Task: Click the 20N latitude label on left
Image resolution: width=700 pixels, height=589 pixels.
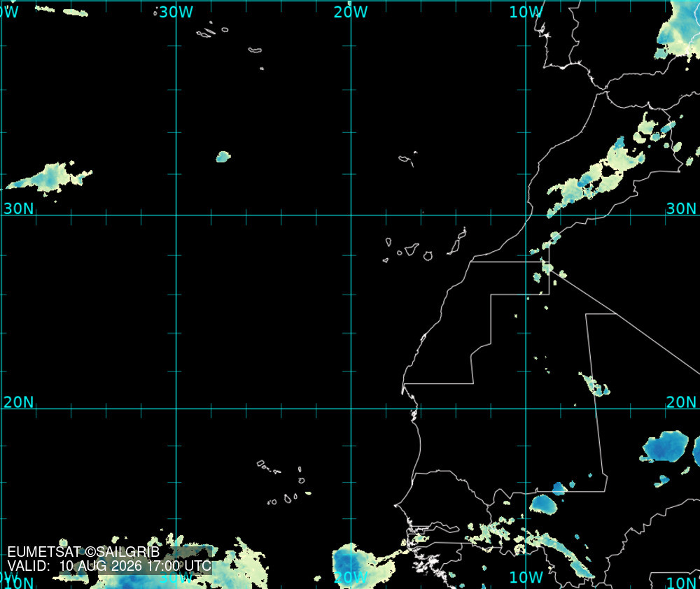Action: pyautogui.click(x=18, y=402)
